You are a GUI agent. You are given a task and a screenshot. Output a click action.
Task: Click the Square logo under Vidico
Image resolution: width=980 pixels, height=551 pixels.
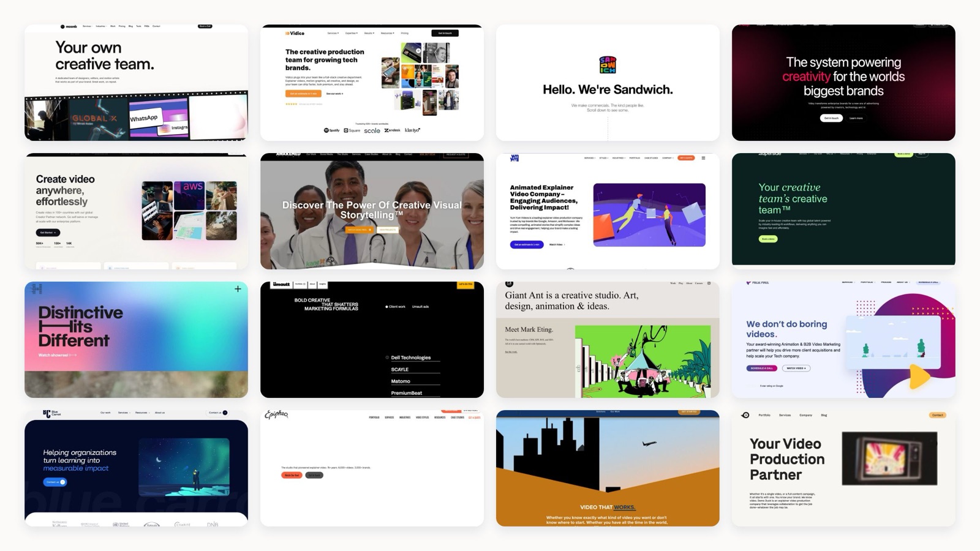click(352, 130)
